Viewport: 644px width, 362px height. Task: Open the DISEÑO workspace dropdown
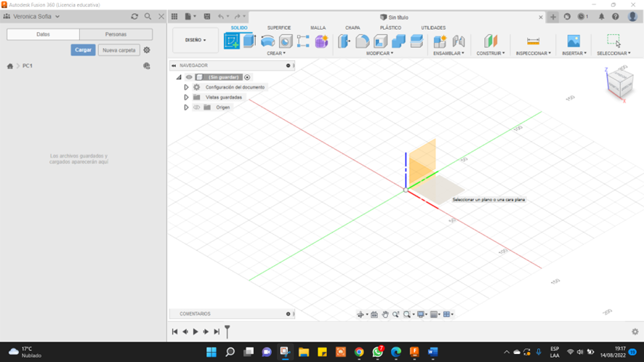(196, 40)
